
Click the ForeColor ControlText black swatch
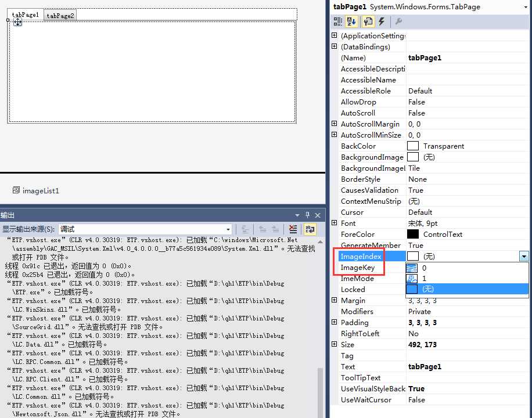coord(412,234)
